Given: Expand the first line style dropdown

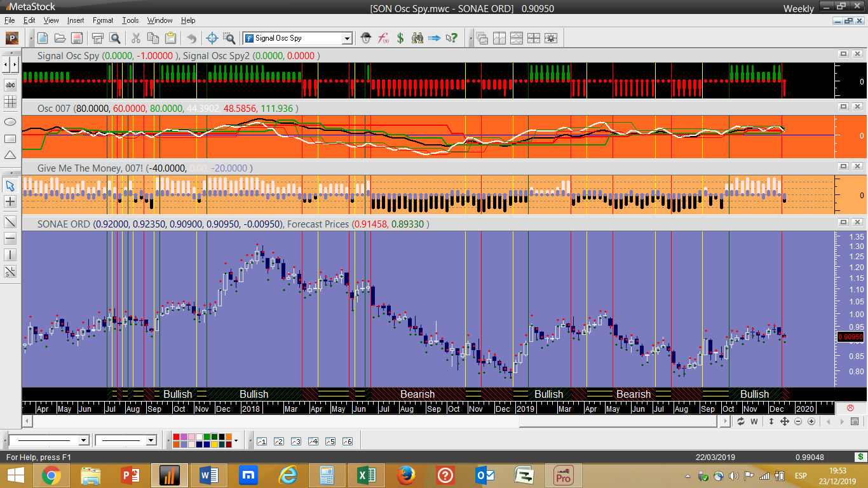Looking at the screenshot, I should 83,440.
